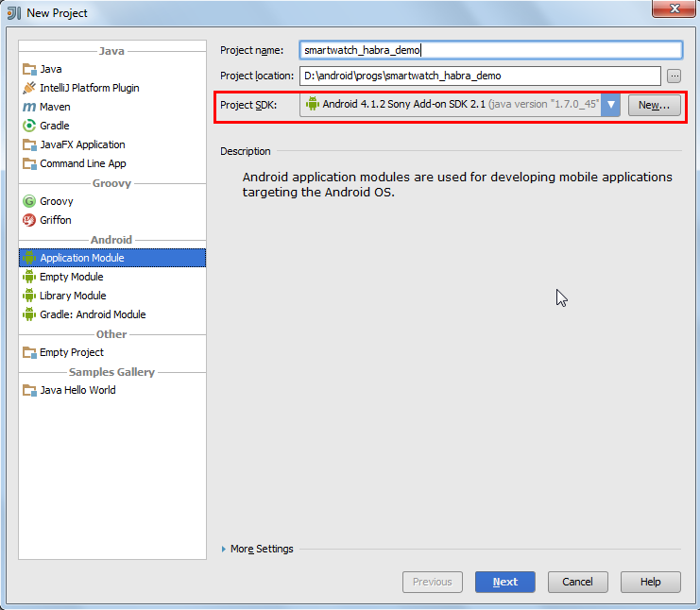Click the Java project type folder icon
Screen dimensions: 700x610
pos(29,69)
